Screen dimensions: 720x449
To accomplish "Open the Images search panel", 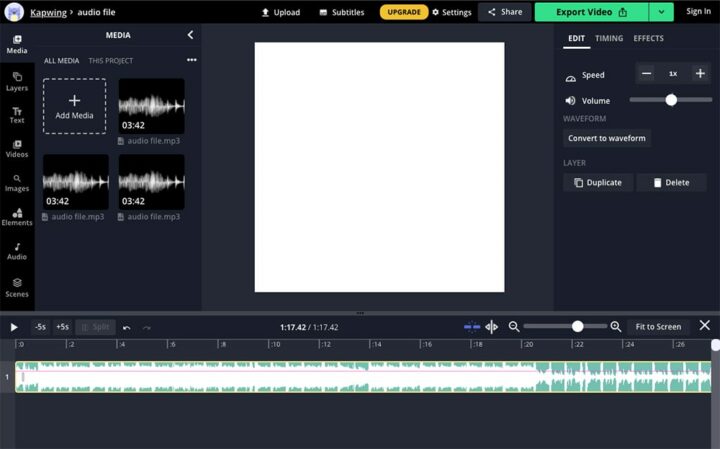I will point(17,183).
